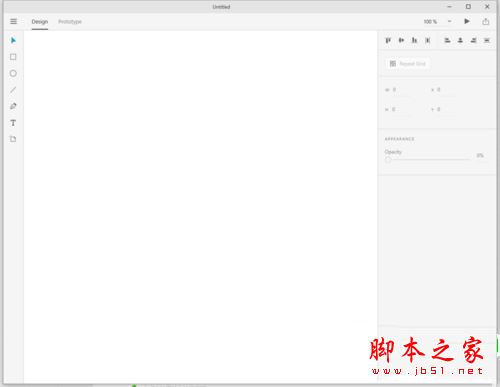This screenshot has height=387, width=500.
Task: Click the height (h) input field
Action: [402, 109]
